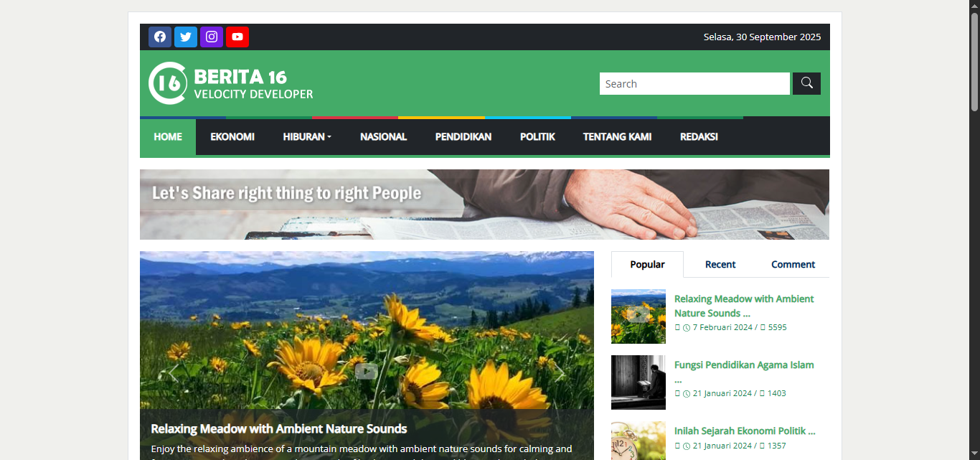Click into the Search input field
The width and height of the screenshot is (980, 460).
[x=694, y=84]
